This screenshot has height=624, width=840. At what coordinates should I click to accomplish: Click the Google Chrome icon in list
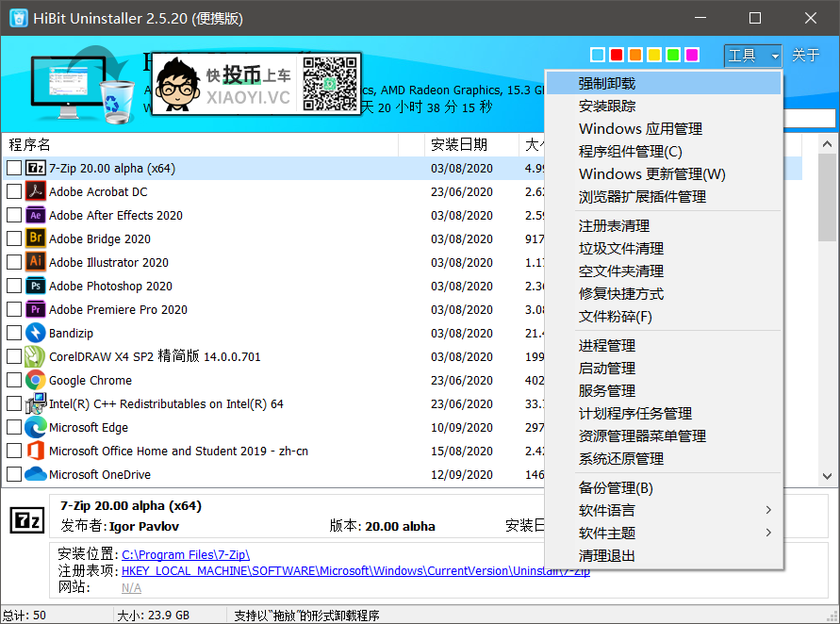click(36, 381)
